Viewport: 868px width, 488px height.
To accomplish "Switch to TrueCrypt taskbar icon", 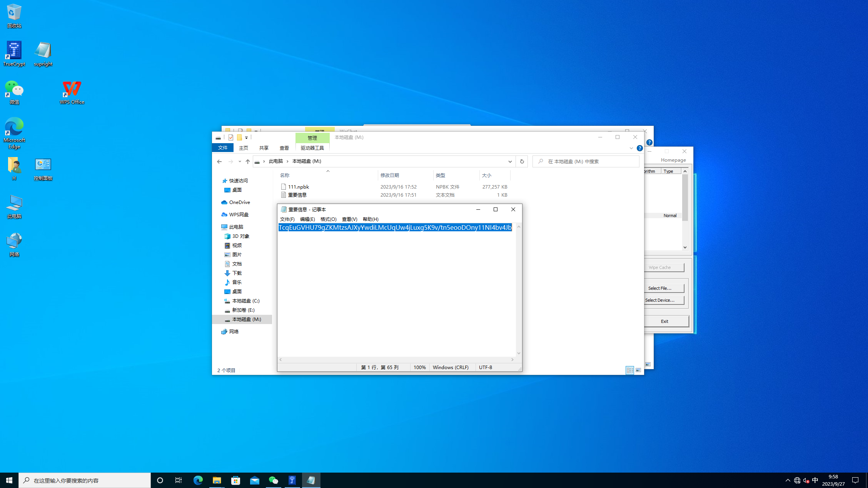I will [292, 480].
